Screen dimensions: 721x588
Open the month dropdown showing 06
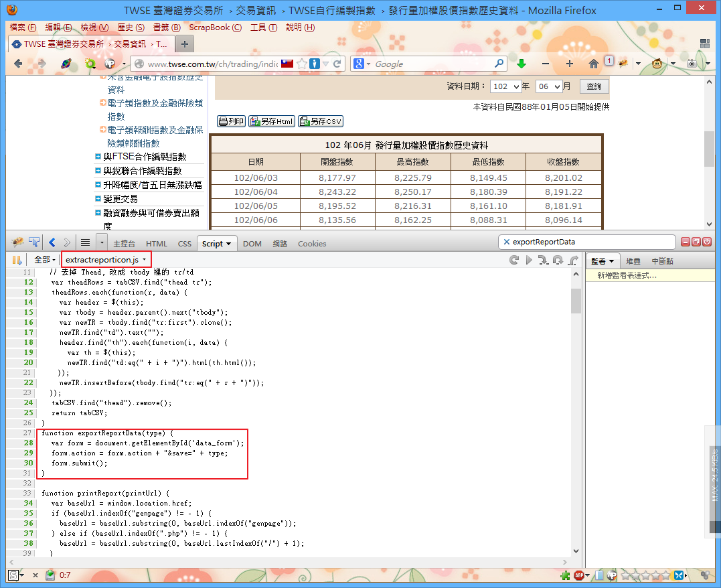click(548, 86)
